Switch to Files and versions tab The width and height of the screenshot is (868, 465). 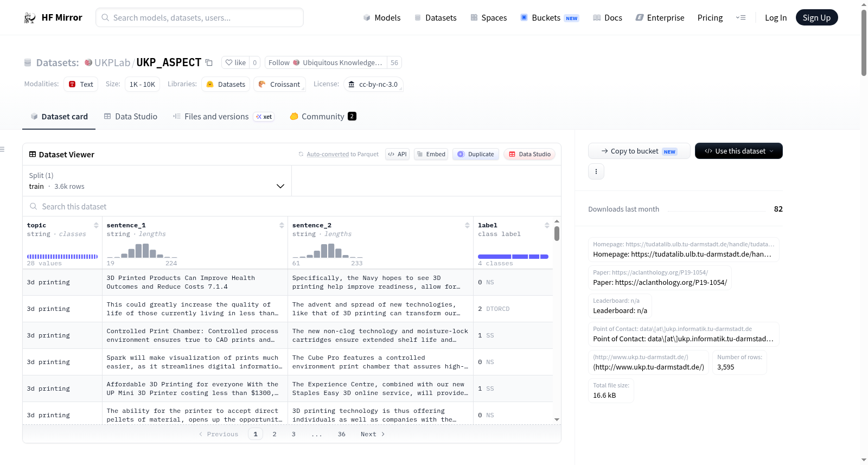(224, 117)
